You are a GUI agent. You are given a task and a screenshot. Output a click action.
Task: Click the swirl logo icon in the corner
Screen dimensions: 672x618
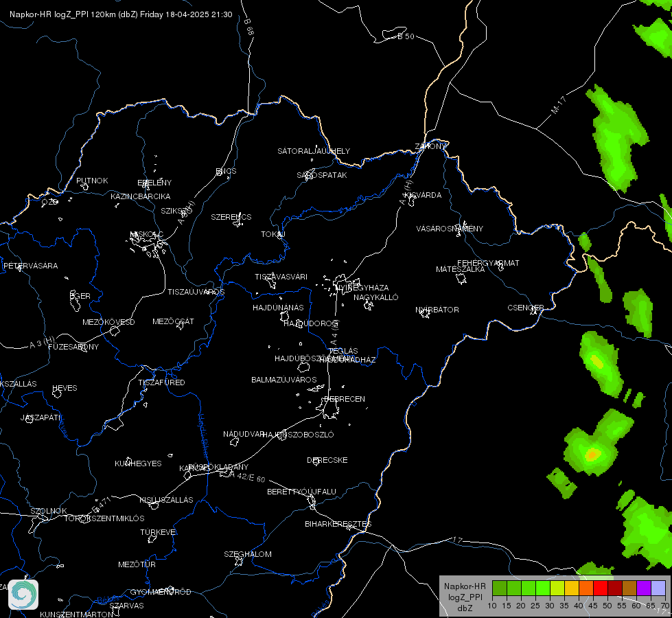[x=23, y=595]
